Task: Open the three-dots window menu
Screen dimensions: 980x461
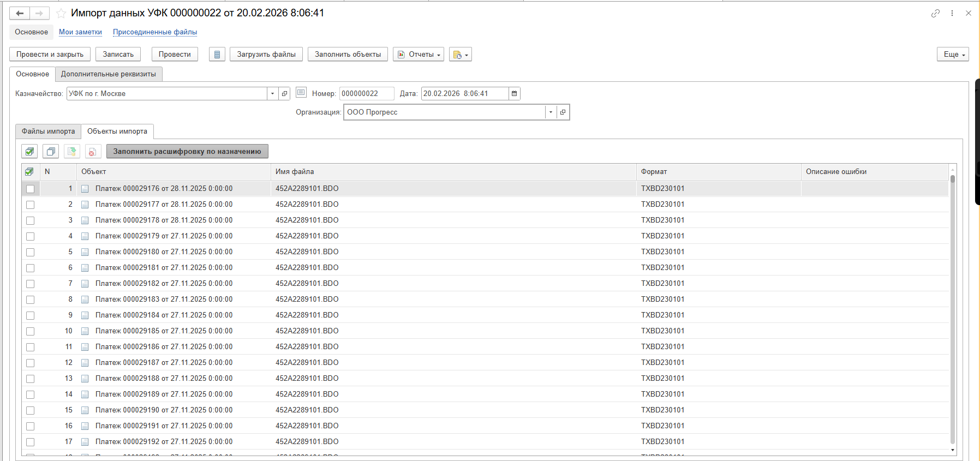Action: coord(952,13)
